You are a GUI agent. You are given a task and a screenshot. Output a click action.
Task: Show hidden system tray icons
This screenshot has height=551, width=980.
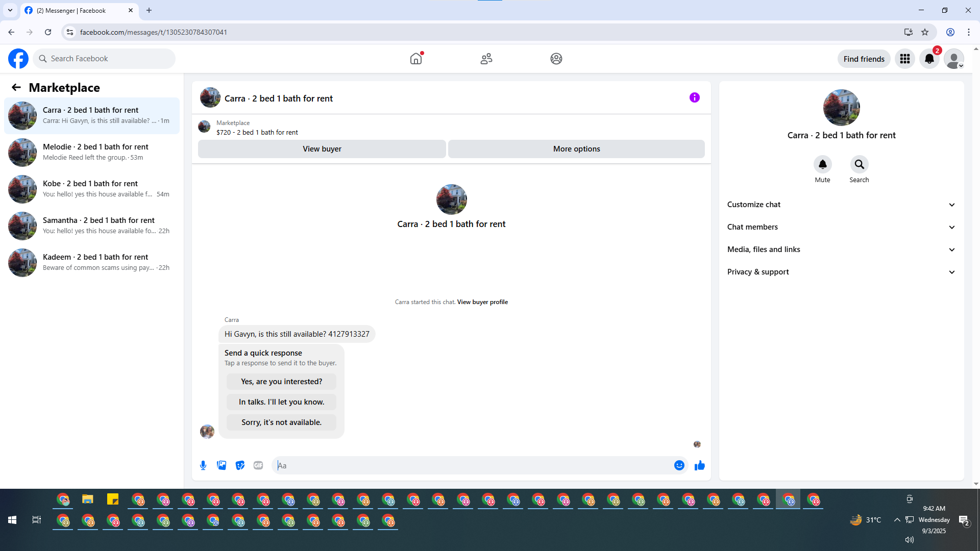(897, 520)
